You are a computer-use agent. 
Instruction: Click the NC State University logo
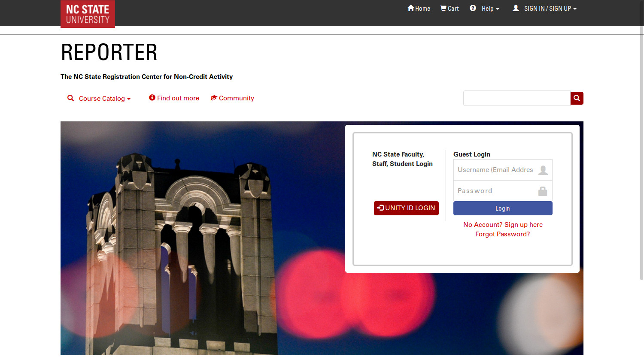(88, 14)
